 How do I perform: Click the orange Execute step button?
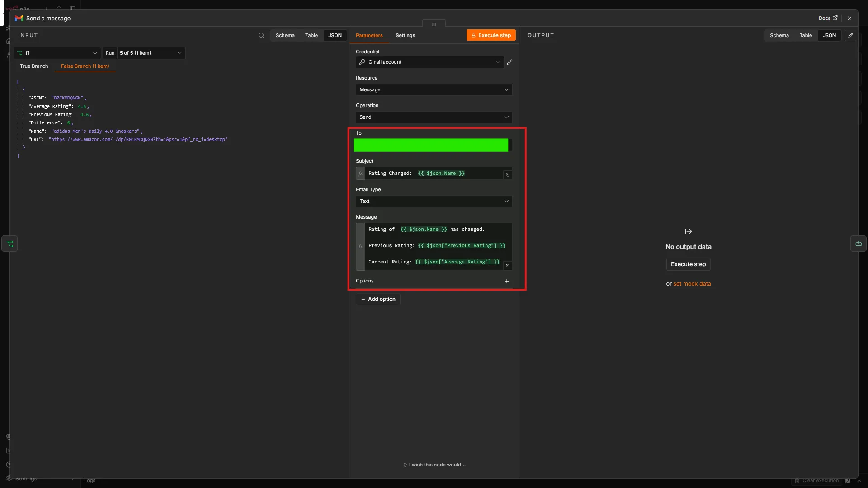pos(491,35)
